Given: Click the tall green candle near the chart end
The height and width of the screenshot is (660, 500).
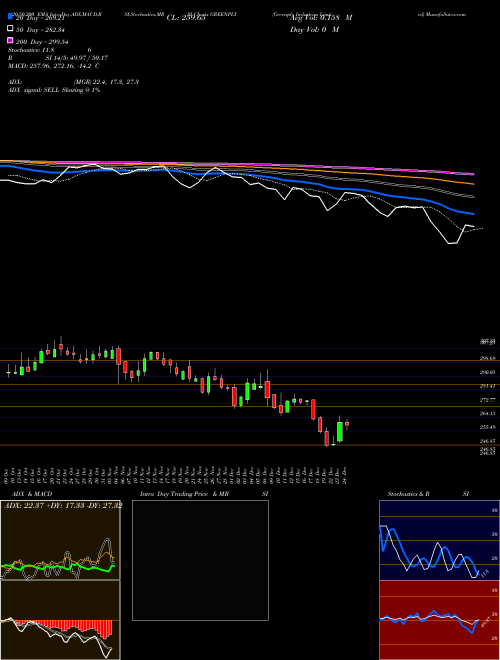Looking at the screenshot, I should click(x=340, y=431).
